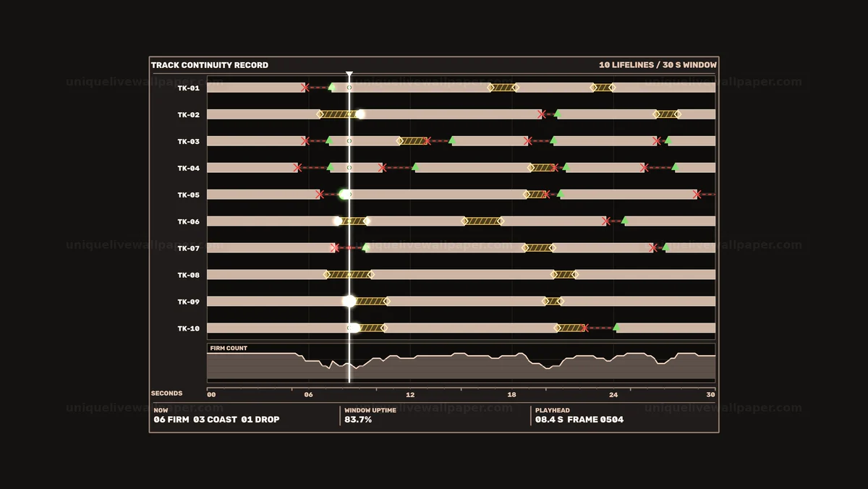The height and width of the screenshot is (489, 868).
Task: Select the hatched coast segment on TK-03
Action: pyautogui.click(x=413, y=141)
